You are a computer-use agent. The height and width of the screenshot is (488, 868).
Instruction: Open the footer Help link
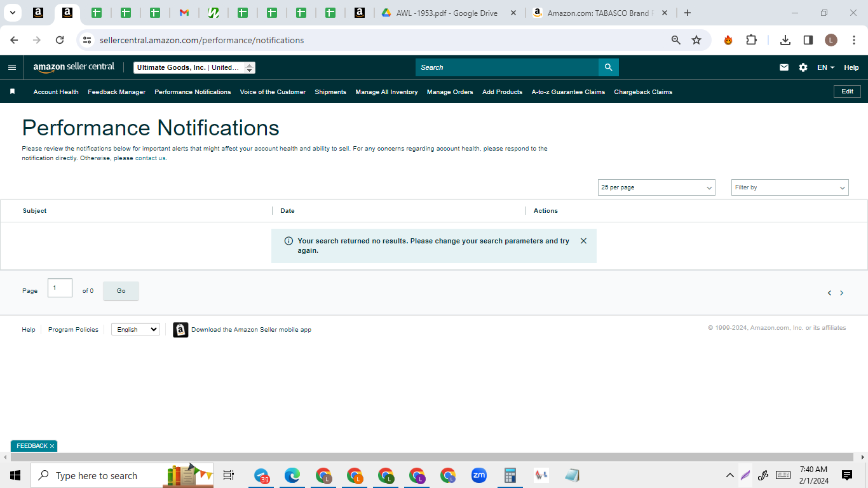click(29, 329)
